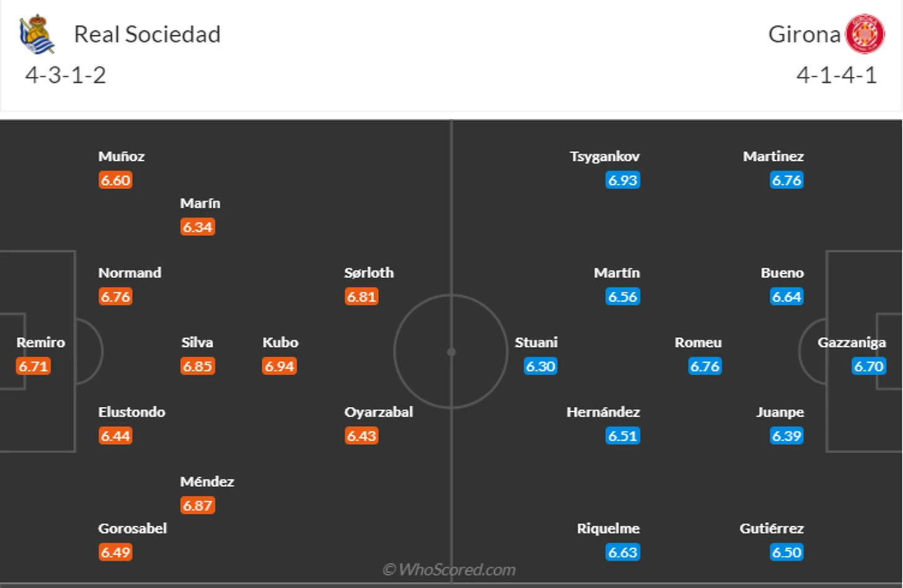Select Muñoz player name
Image resolution: width=903 pixels, height=588 pixels.
pos(121,156)
